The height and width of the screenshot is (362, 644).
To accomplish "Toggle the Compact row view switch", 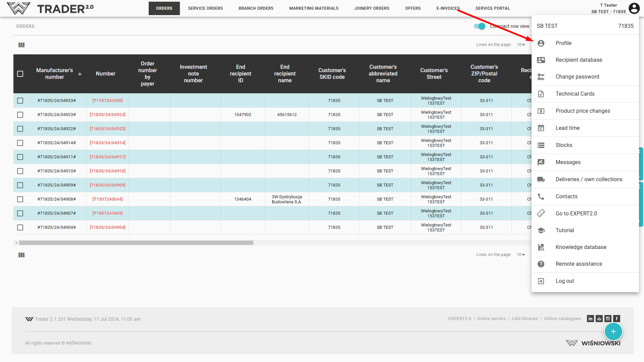I will point(480,26).
